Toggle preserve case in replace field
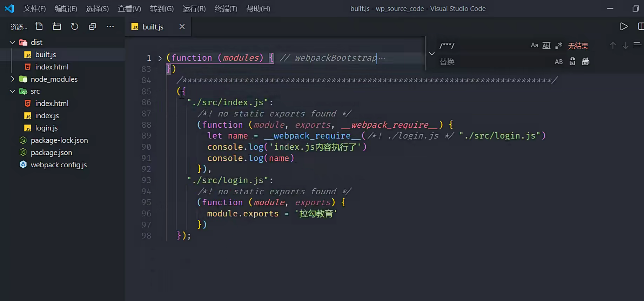644x301 pixels. click(x=558, y=62)
